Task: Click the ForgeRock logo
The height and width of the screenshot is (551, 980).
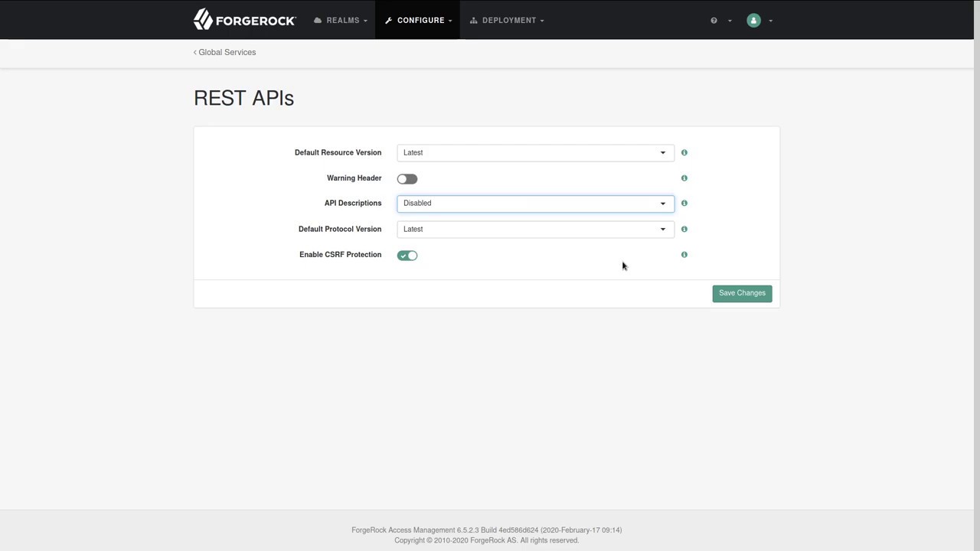Action: coord(244,20)
